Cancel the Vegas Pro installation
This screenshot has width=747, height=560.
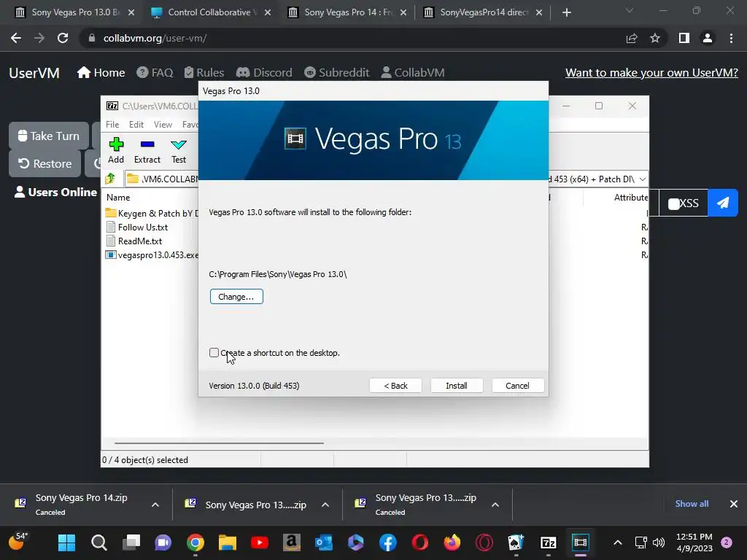(x=517, y=385)
